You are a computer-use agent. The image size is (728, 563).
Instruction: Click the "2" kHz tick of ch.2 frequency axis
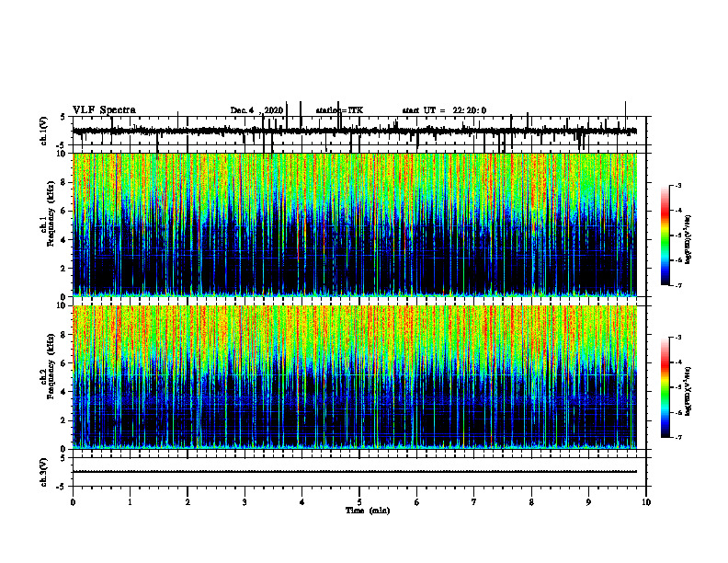click(x=64, y=420)
